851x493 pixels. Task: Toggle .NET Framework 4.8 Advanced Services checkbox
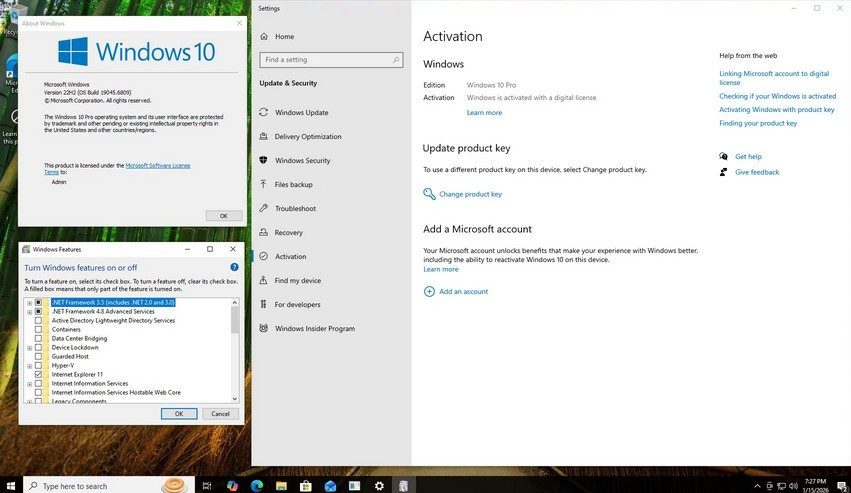coord(39,312)
